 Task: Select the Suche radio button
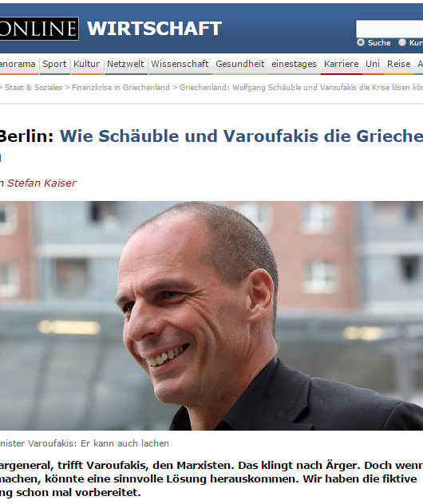click(361, 42)
